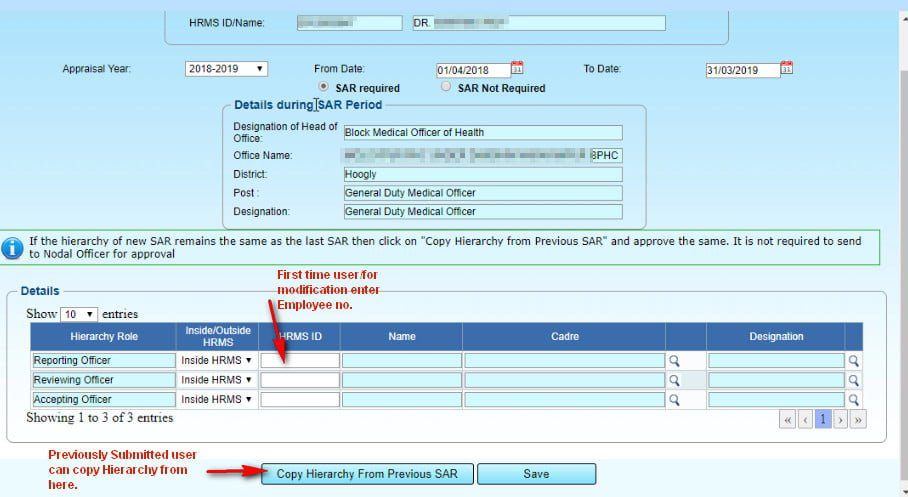This screenshot has height=497, width=908.
Task: Click the HRMS ID field at top
Action: point(350,23)
